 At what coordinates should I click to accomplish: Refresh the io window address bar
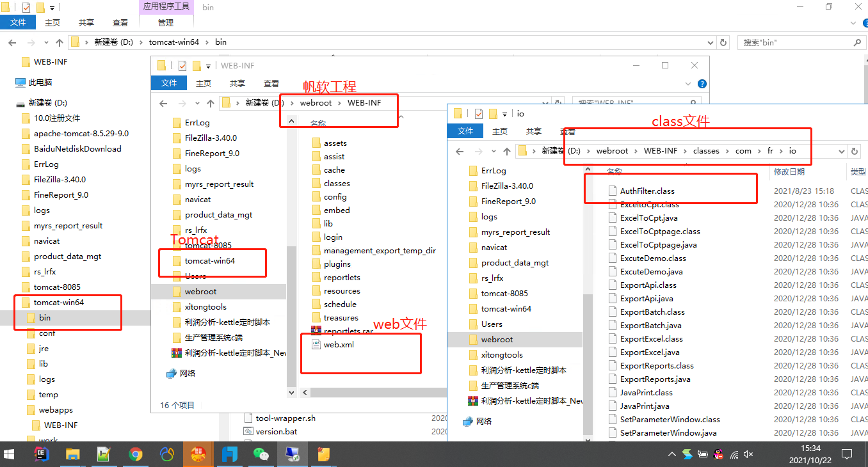[x=854, y=151]
